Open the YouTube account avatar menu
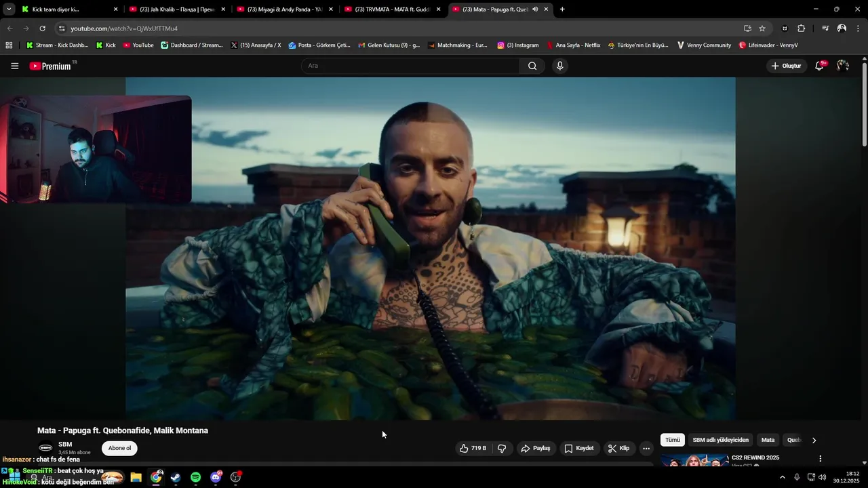Viewport: 868px width, 488px height. click(x=843, y=66)
